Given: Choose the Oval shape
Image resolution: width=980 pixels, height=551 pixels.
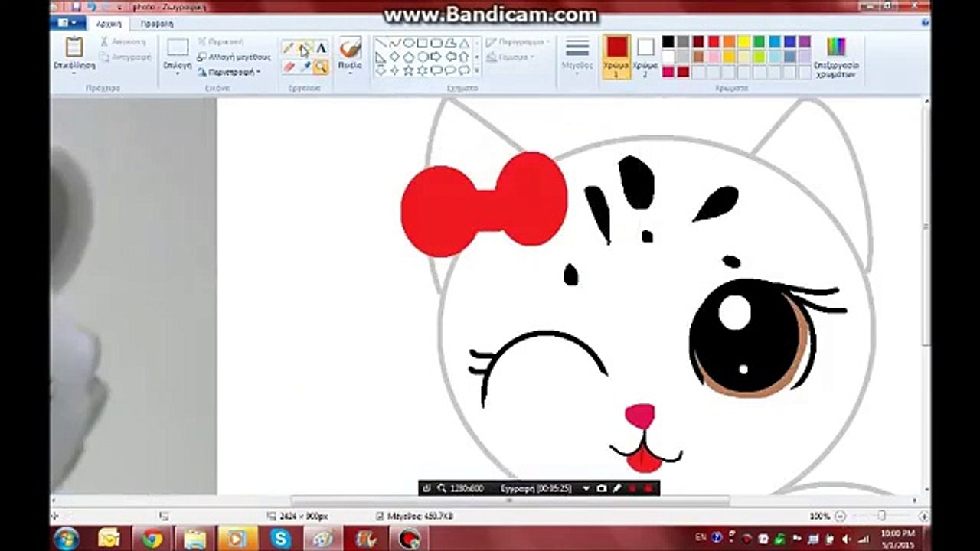Looking at the screenshot, I should 408,44.
